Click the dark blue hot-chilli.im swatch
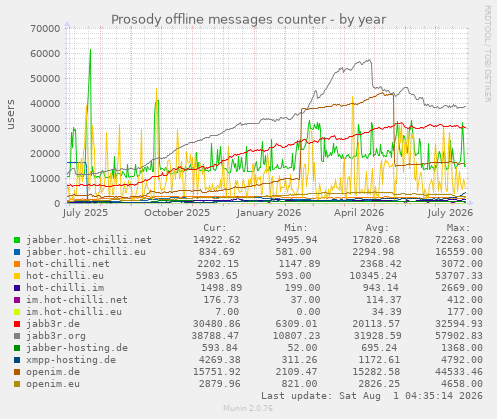 17,288
